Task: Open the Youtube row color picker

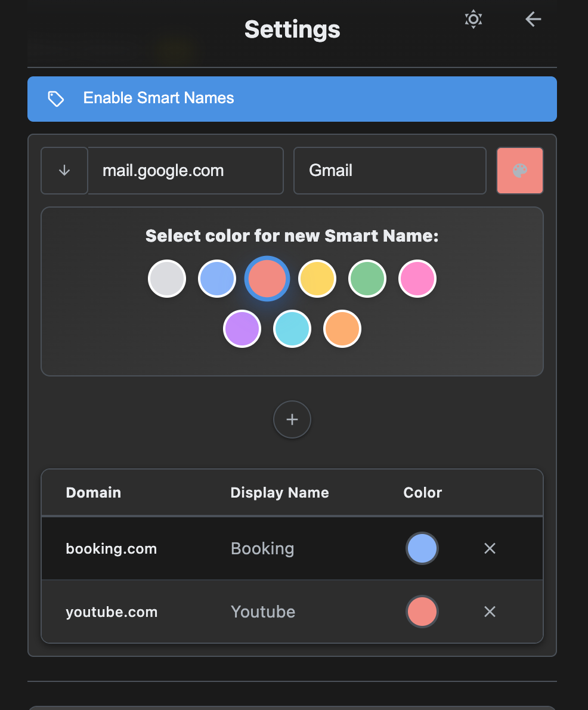Action: (422, 612)
